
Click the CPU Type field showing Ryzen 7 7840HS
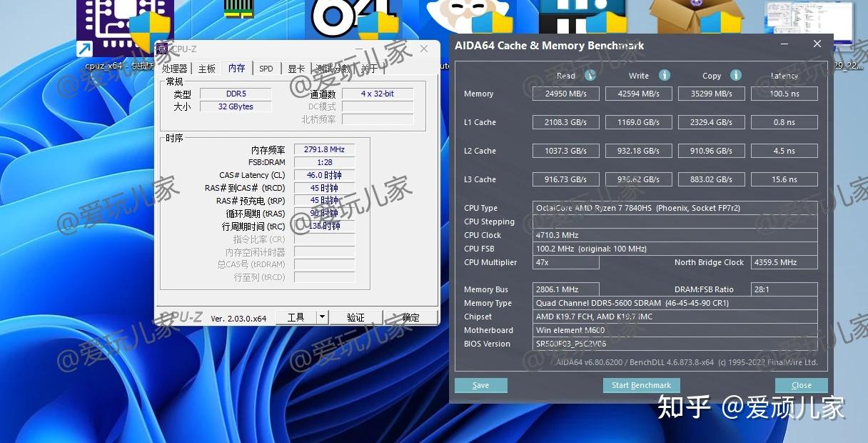click(675, 208)
